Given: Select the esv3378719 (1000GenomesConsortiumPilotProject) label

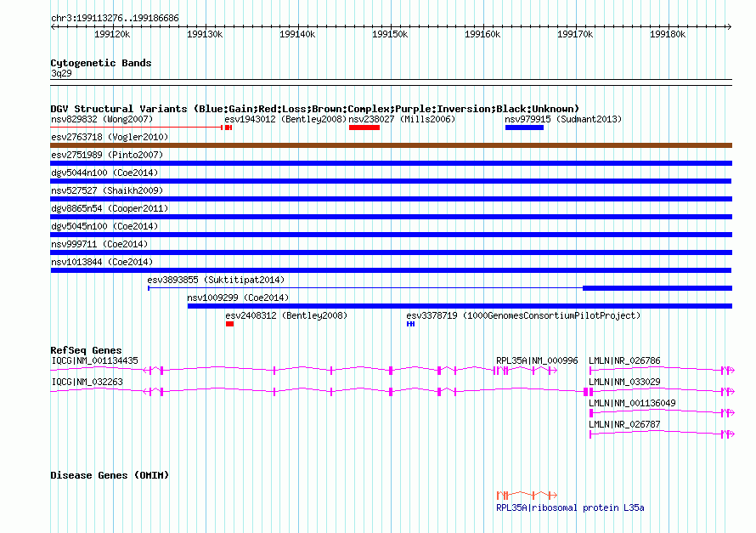Looking at the screenshot, I should point(523,315).
